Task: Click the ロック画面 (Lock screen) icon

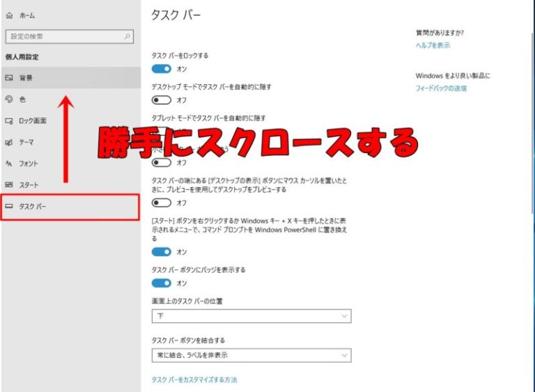Action: pyautogui.click(x=9, y=120)
